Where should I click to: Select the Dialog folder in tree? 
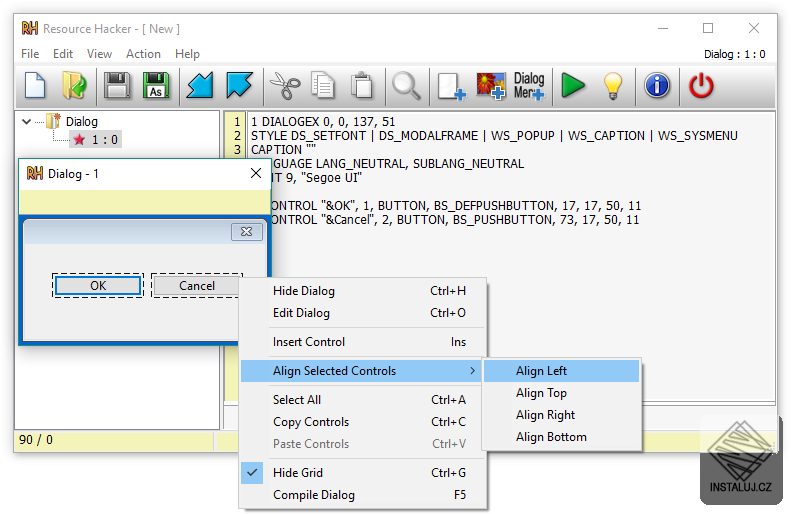pos(81,122)
